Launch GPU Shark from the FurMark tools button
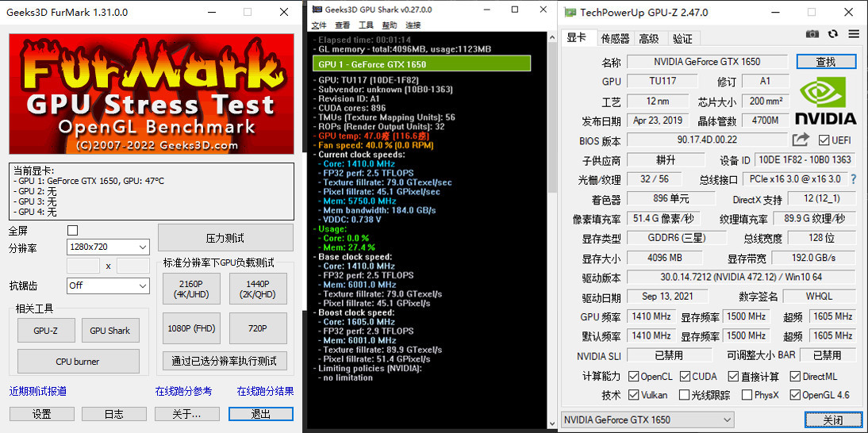Screen dimensions: 868x433 110,330
